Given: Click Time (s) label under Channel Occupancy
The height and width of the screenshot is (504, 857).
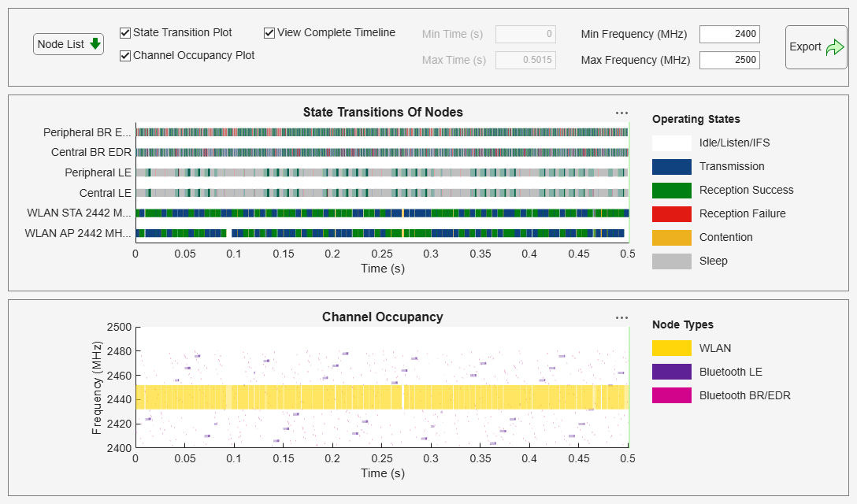Looking at the screenshot, I should tap(383, 473).
